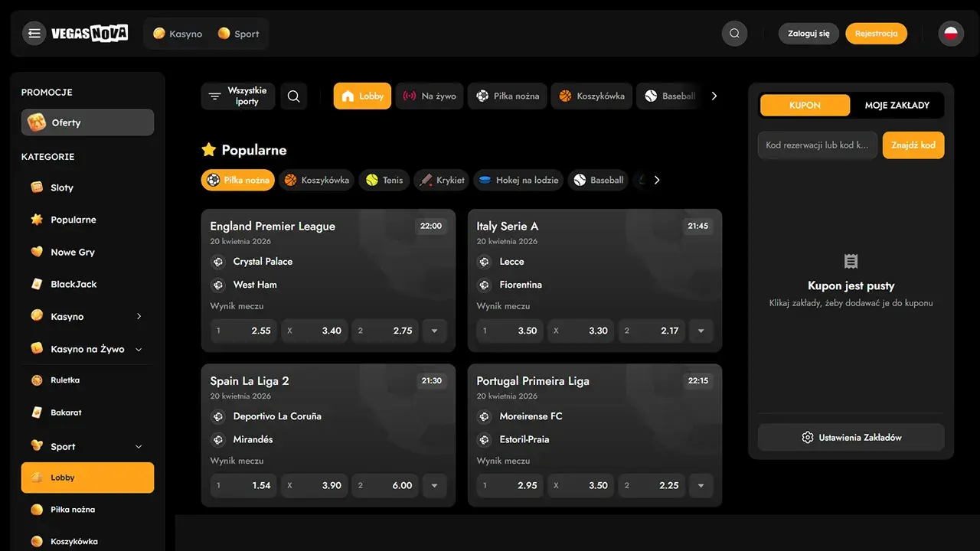Collapse the Kasyno na Żywo section
This screenshot has height=551, width=980.
click(139, 350)
